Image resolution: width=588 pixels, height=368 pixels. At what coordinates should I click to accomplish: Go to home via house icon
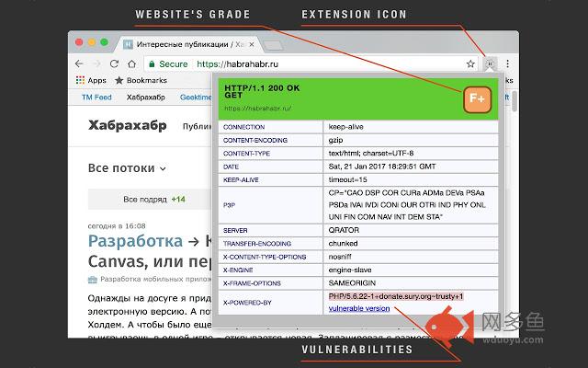click(131, 63)
